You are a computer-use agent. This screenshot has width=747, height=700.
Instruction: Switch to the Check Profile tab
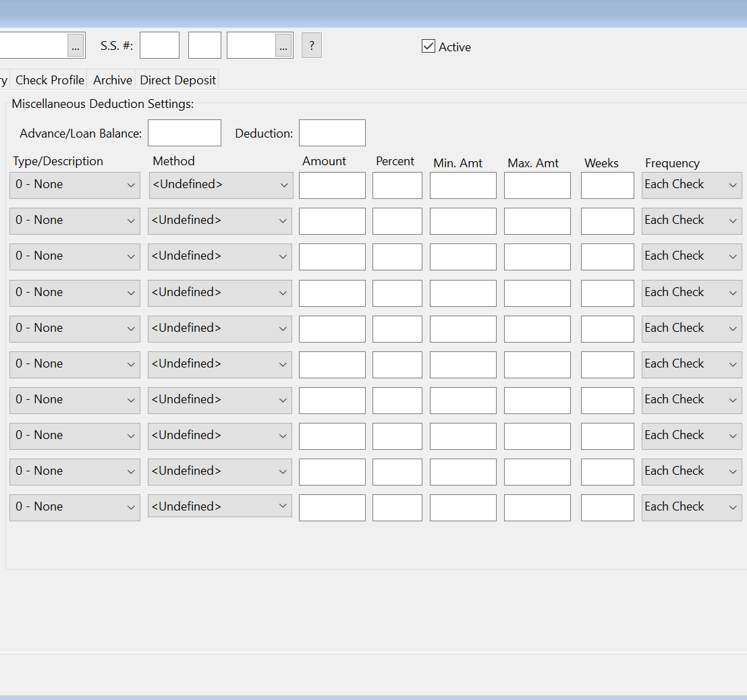50,80
